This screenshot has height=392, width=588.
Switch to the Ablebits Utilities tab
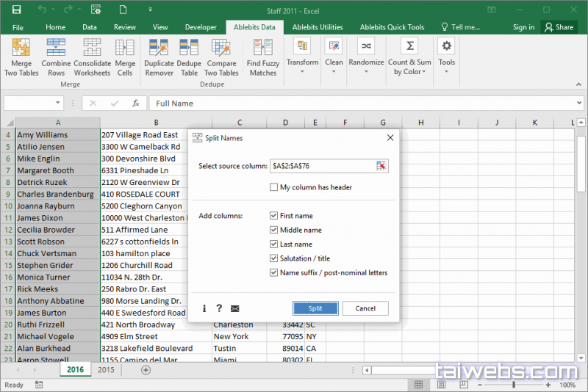click(x=318, y=27)
